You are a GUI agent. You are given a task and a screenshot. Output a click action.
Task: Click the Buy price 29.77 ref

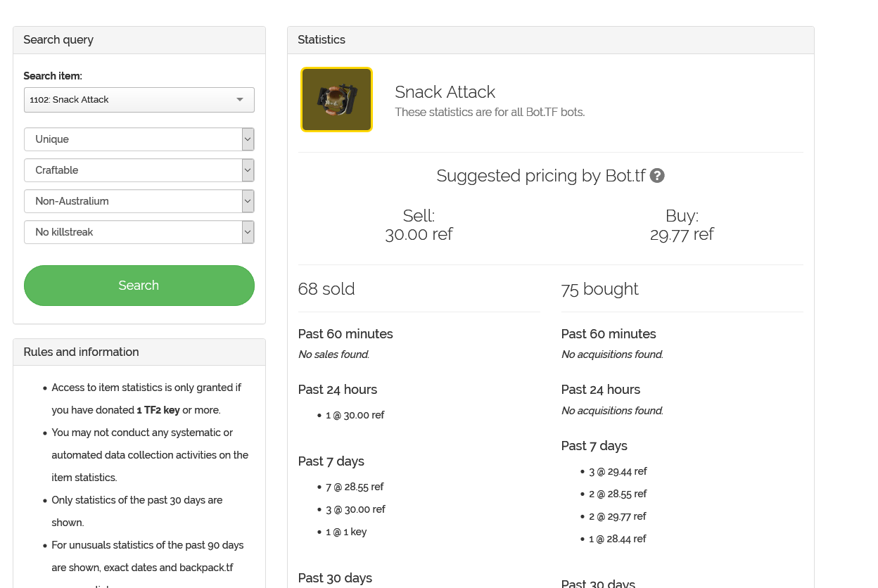(x=682, y=234)
